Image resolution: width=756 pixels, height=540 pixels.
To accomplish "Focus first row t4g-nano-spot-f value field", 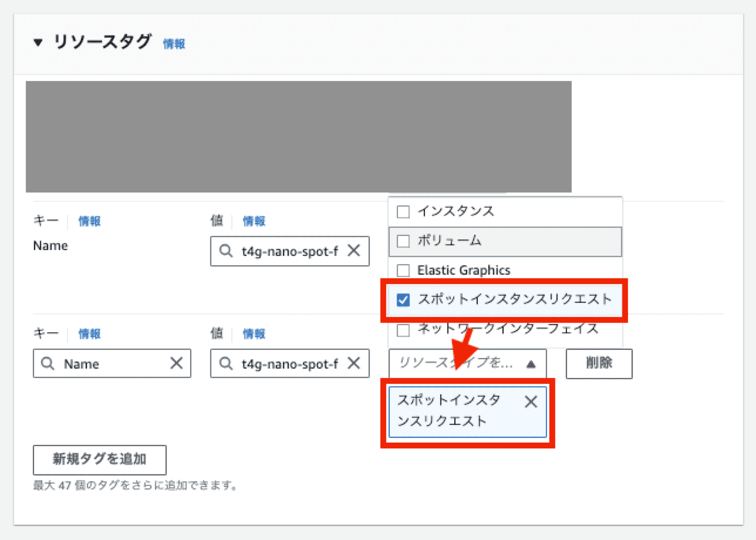I will (x=290, y=251).
